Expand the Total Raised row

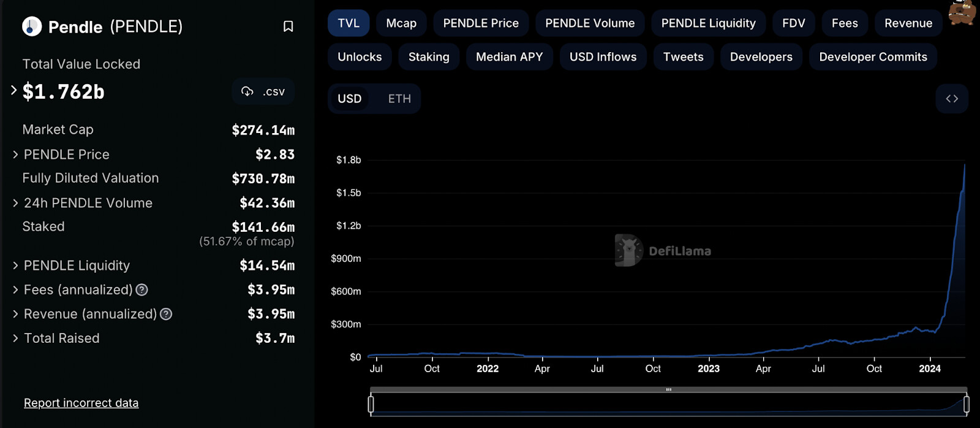click(x=15, y=338)
